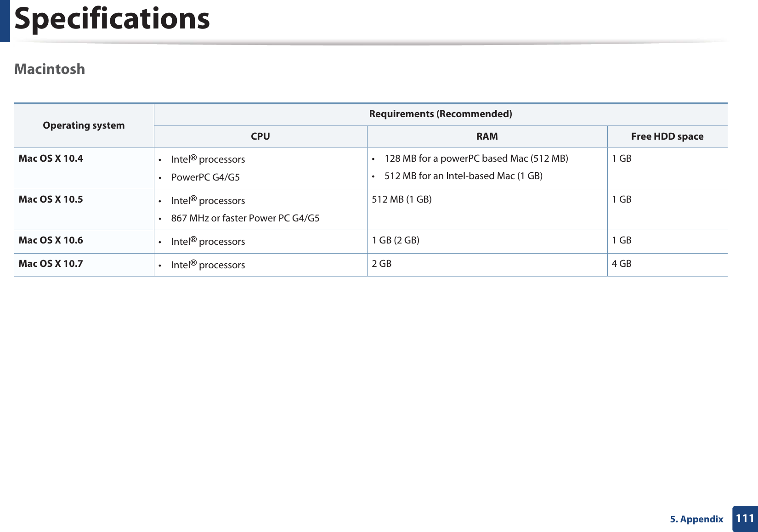The image size is (758, 532).
Task: Click the "Mac OS X 10.7" row label
Action: coord(51,264)
